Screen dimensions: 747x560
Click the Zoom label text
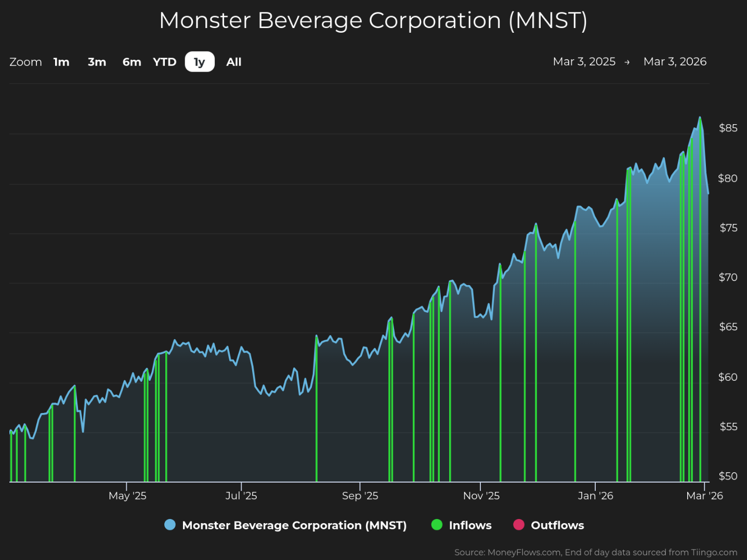pos(25,62)
